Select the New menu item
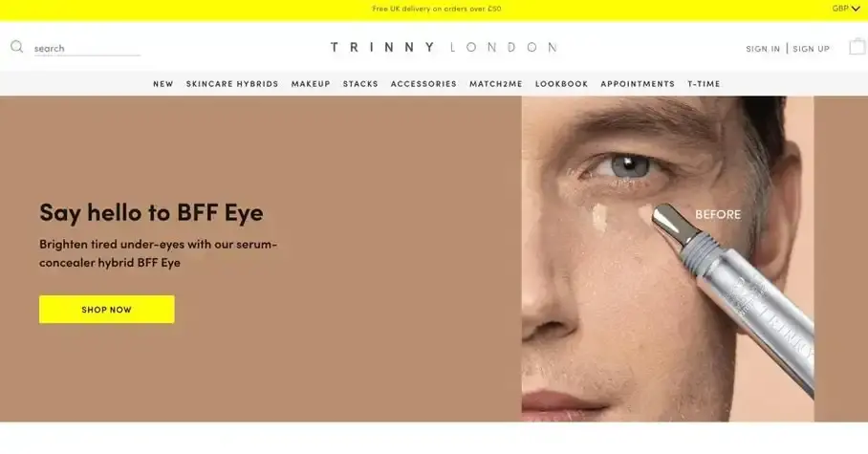The width and height of the screenshot is (868, 454). click(x=163, y=83)
